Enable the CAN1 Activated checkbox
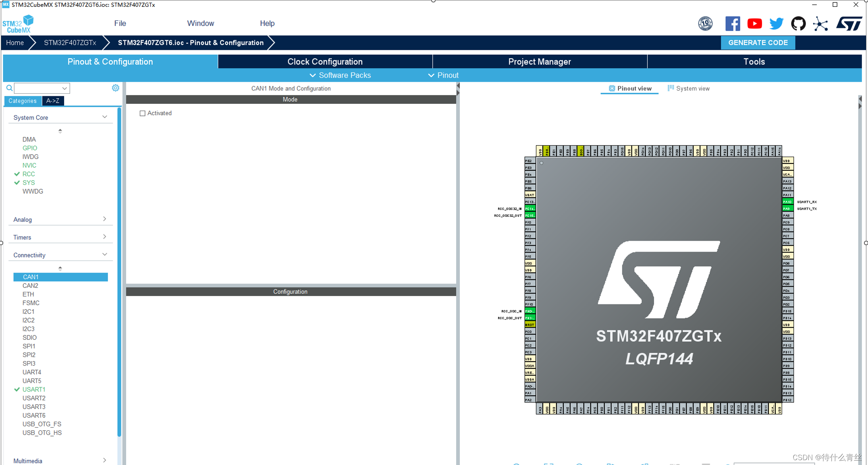The image size is (868, 465). click(x=143, y=114)
